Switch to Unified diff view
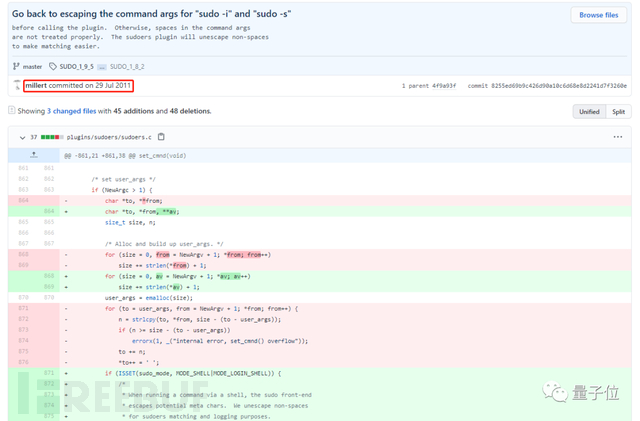Viewport: 640px width, 421px height. pyautogui.click(x=589, y=112)
